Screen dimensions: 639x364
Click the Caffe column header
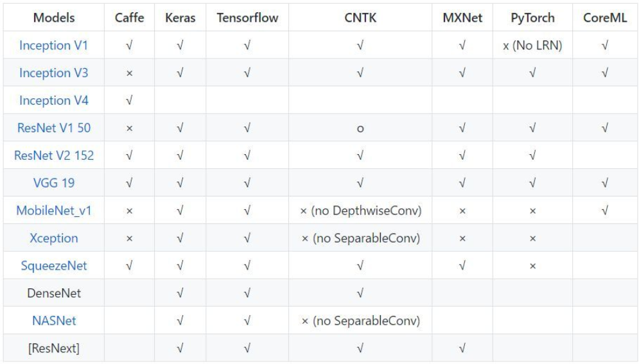[x=129, y=17]
